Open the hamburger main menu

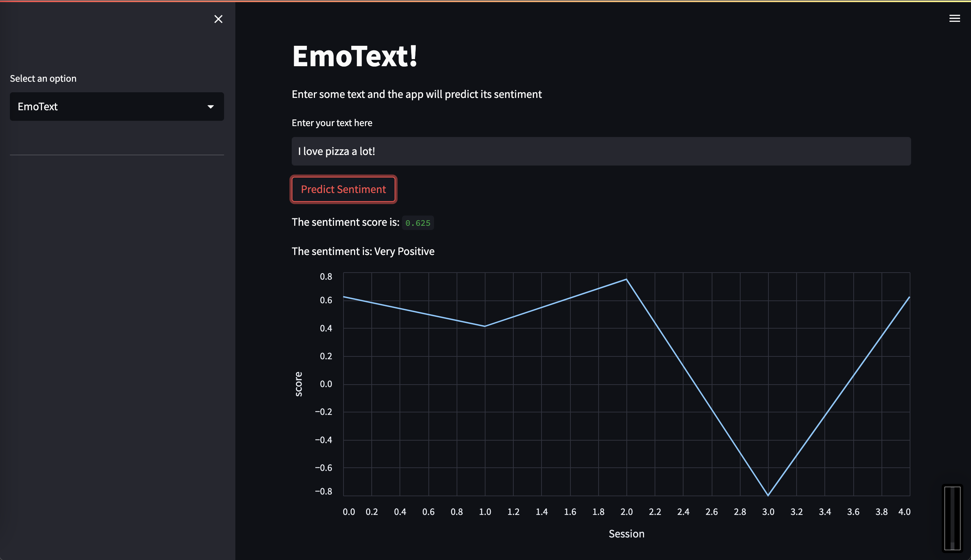point(954,18)
